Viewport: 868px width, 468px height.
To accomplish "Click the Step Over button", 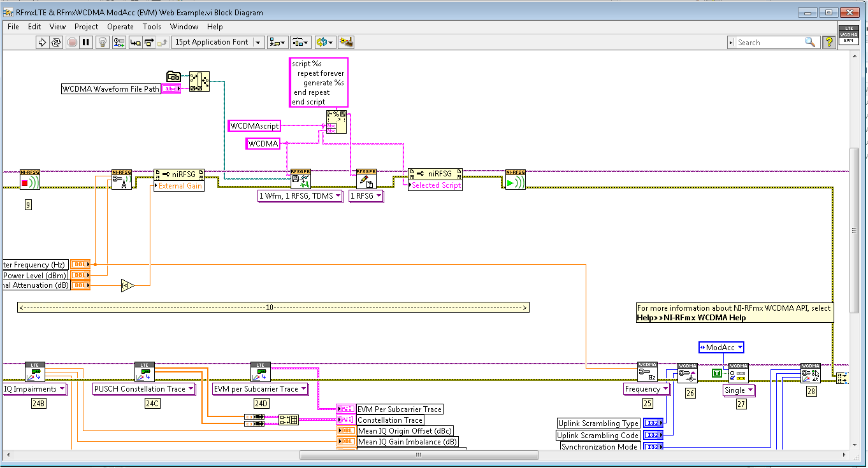I will coord(148,42).
